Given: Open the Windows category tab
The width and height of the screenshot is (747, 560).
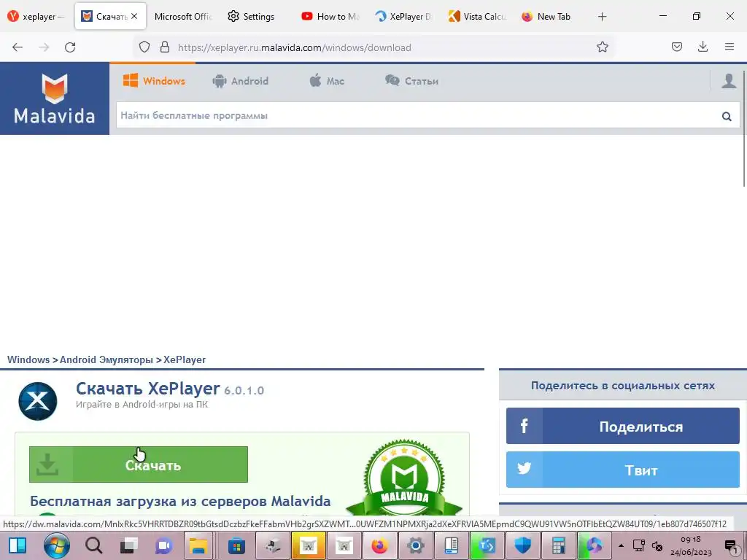Looking at the screenshot, I should pos(154,80).
